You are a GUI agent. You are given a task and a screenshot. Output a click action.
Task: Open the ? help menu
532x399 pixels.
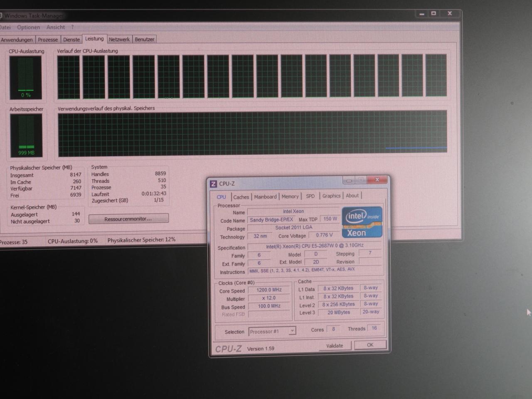point(72,27)
